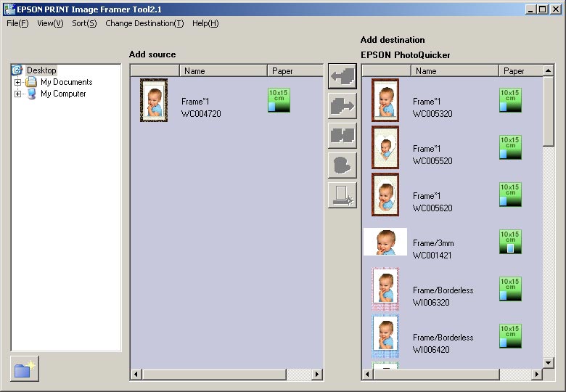Click the WC005620 text in destination list
This screenshot has height=392, width=566.
(432, 208)
